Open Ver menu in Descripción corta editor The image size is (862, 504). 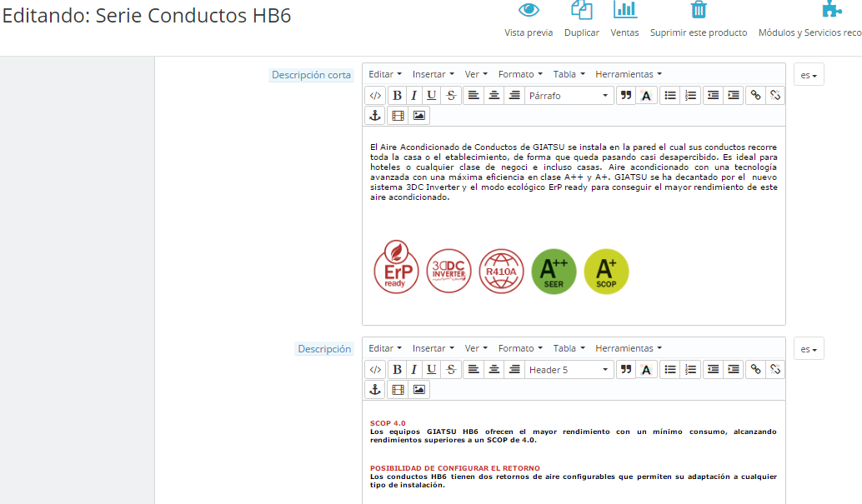coord(476,74)
